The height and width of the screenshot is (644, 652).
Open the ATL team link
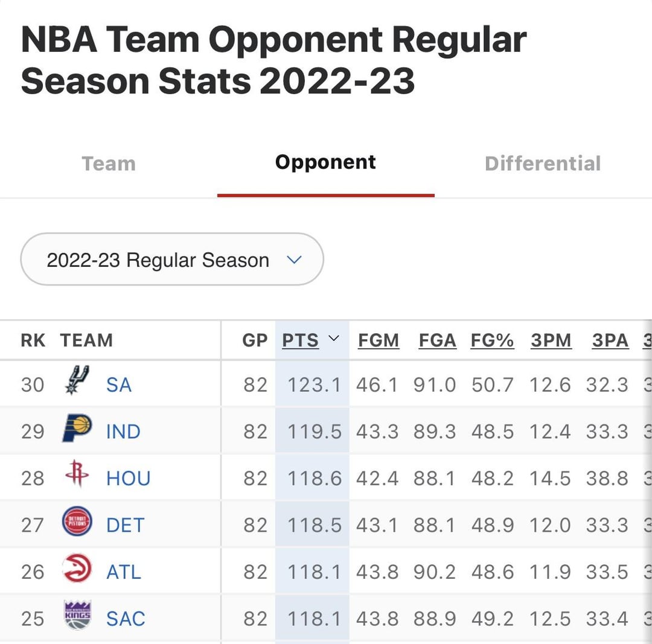(x=123, y=572)
